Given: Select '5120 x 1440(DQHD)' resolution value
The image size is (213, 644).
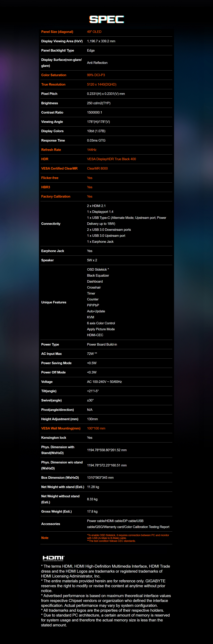Looking at the screenshot, I should [102, 84].
